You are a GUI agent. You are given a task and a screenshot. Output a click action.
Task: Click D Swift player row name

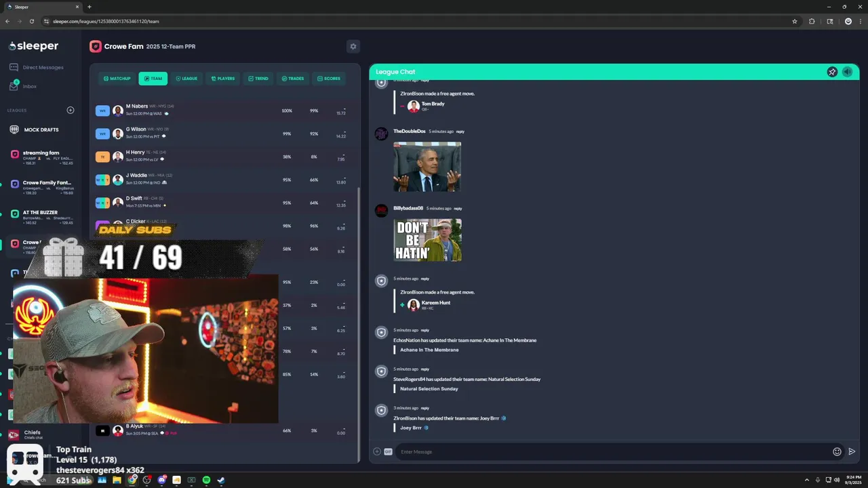pyautogui.click(x=134, y=199)
